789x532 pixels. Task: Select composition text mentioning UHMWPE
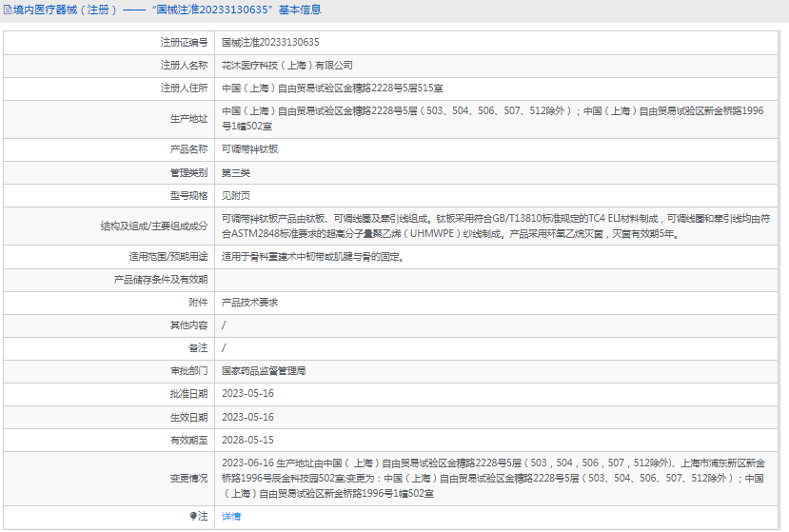coord(496,227)
